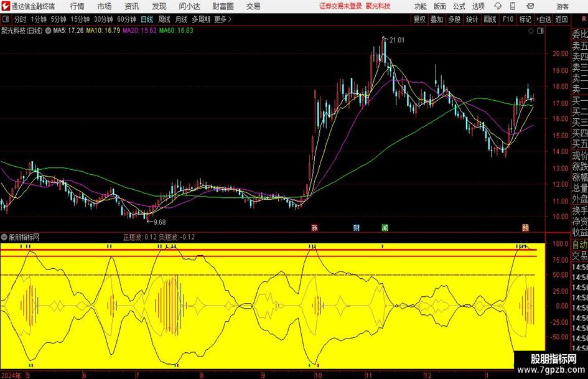Screen dimensions: 588x379
Task: Click the red R icon
Action: pyautogui.click(x=584, y=19)
